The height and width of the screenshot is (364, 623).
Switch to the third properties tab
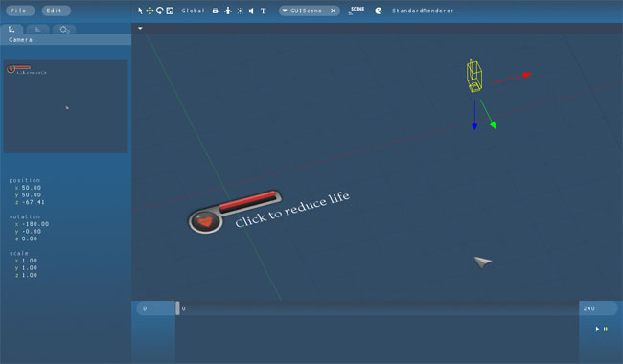[x=64, y=29]
